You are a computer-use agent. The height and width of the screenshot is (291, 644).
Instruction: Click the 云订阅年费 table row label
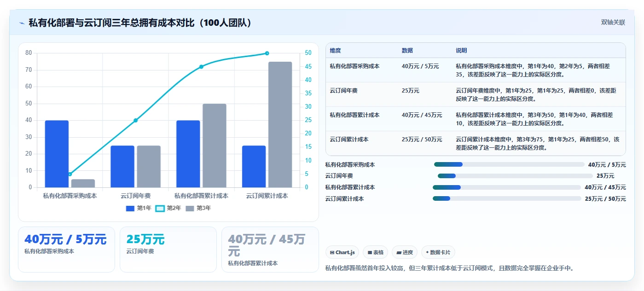tap(343, 91)
